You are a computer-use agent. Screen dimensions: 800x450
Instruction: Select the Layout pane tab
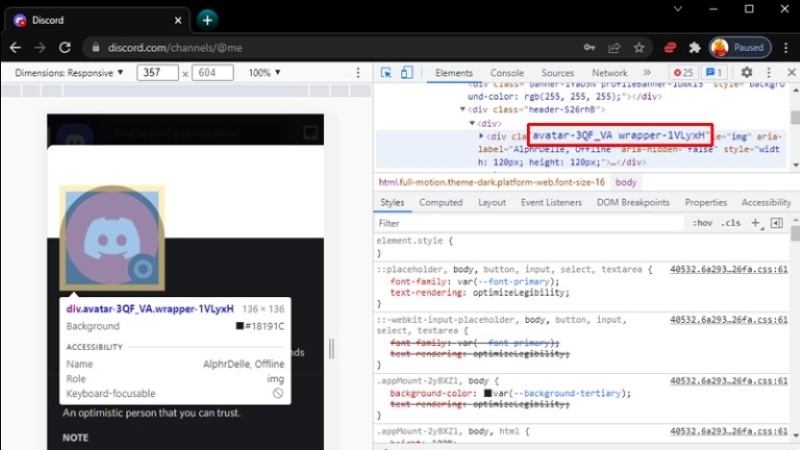coord(492,203)
